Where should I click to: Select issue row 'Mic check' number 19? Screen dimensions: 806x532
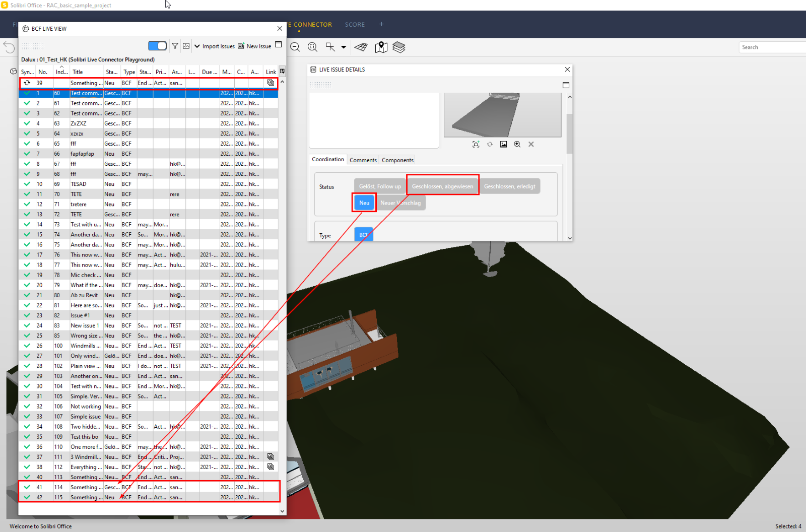coord(149,275)
